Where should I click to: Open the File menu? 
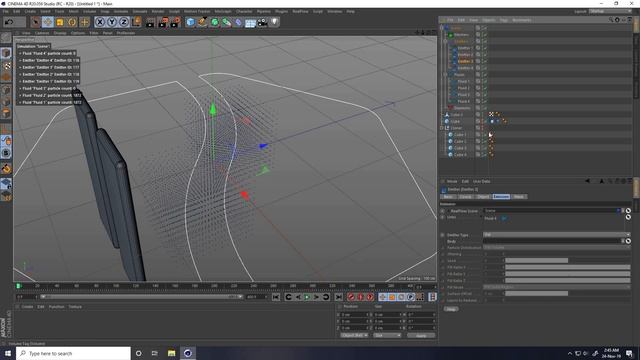point(5,11)
